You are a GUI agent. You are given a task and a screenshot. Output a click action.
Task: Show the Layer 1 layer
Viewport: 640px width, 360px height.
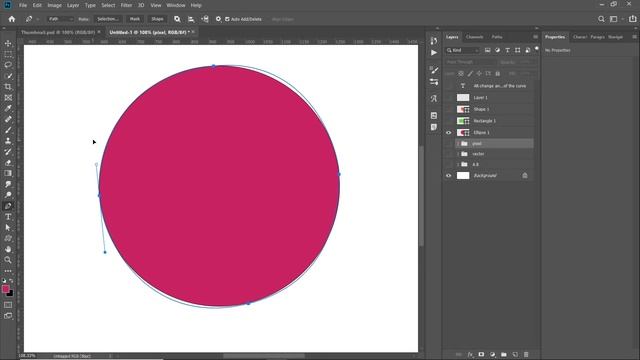click(x=449, y=98)
